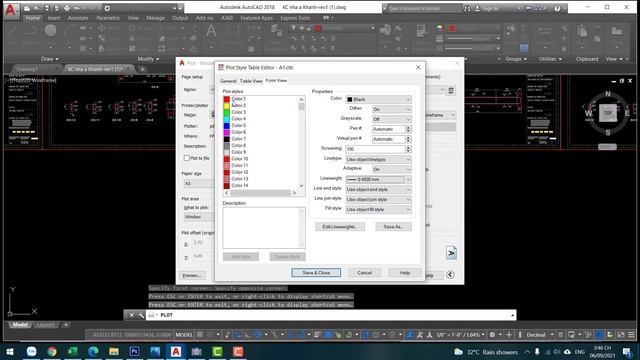Toggle the grid display in status bar
The height and width of the screenshot is (360, 640).
[x=200, y=335]
